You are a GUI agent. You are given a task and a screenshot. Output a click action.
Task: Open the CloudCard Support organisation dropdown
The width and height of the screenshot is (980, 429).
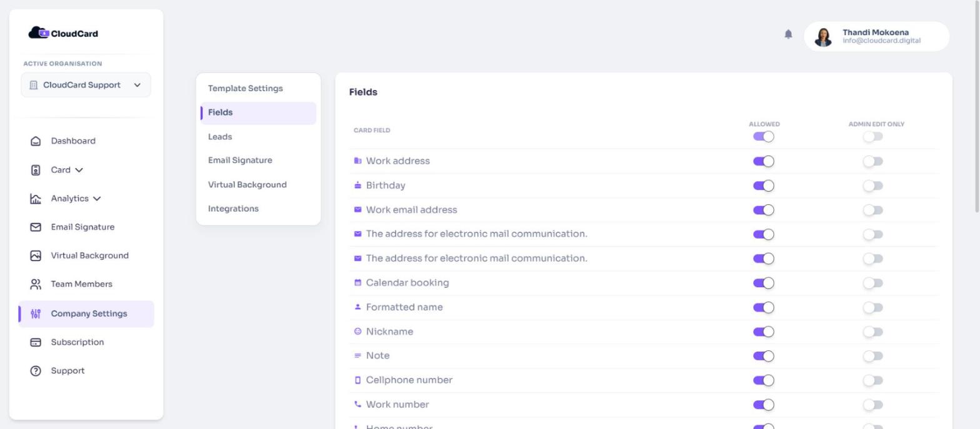(86, 85)
